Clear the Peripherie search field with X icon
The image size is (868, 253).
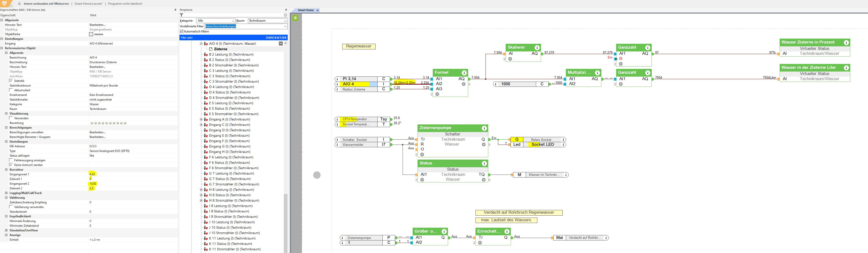click(x=285, y=15)
